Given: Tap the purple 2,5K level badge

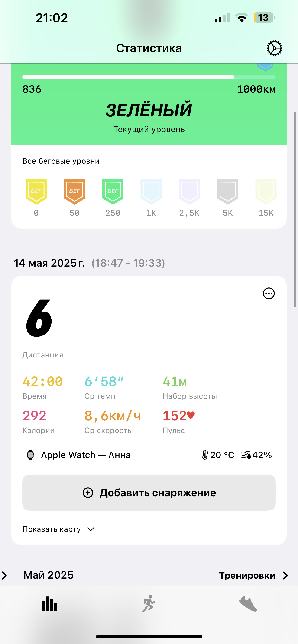Looking at the screenshot, I should [x=189, y=192].
